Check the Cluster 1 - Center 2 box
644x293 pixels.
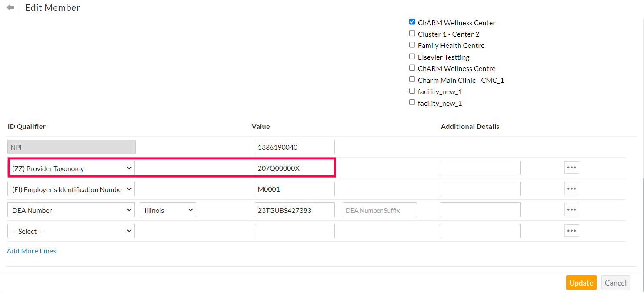click(412, 34)
